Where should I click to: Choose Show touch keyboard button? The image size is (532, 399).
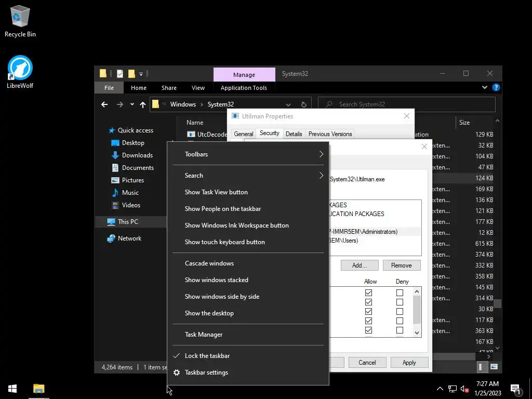pyautogui.click(x=248, y=242)
